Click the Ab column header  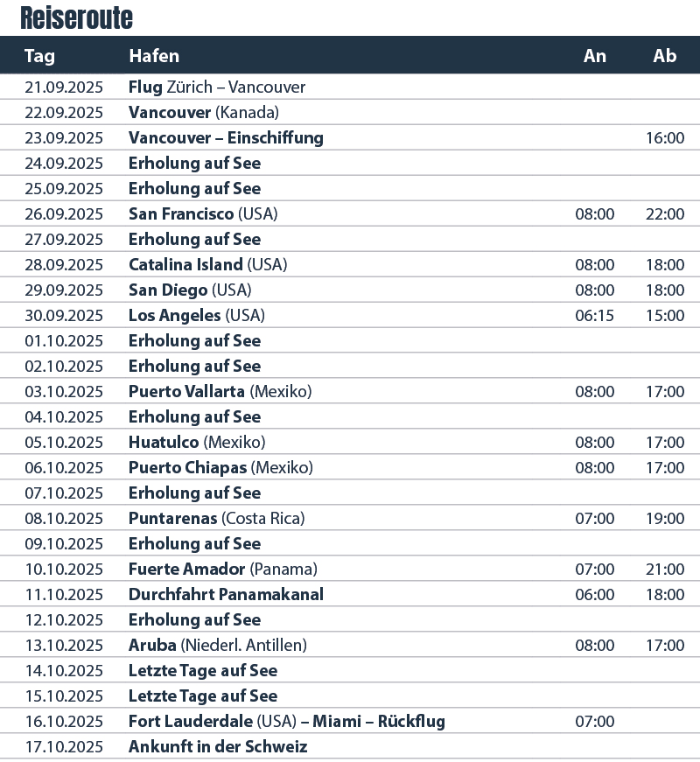pyautogui.click(x=664, y=56)
